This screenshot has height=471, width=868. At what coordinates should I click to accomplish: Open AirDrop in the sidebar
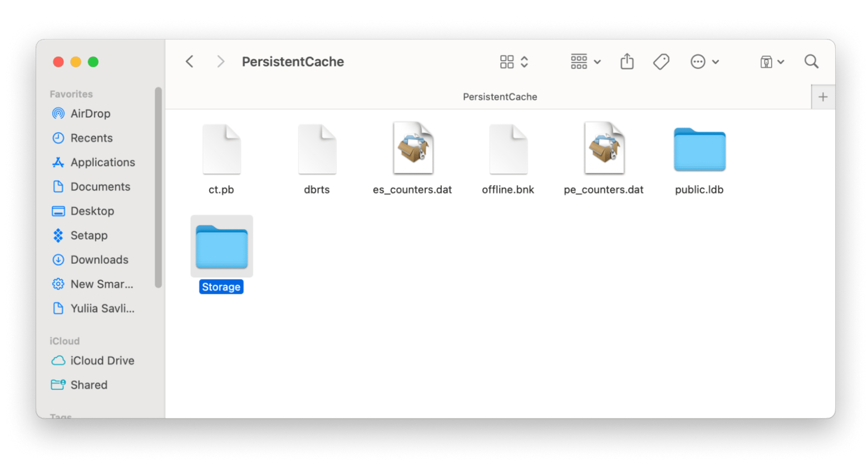coord(90,114)
